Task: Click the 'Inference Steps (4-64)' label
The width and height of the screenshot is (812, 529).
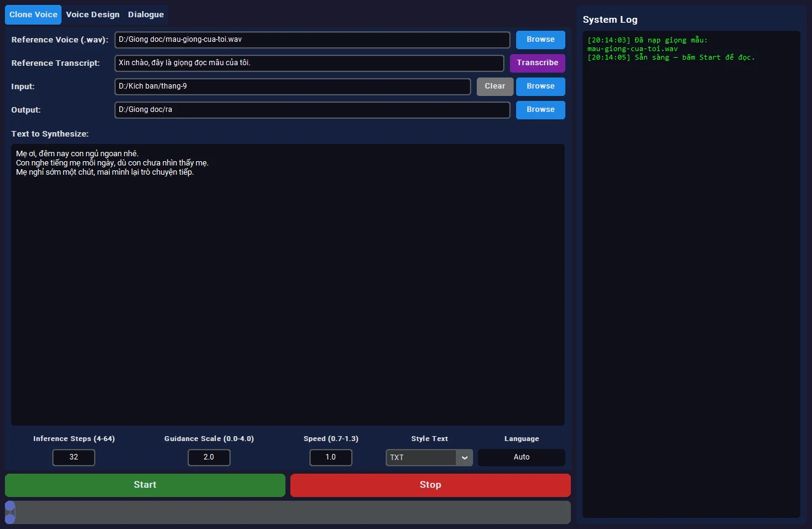Action: [74, 439]
